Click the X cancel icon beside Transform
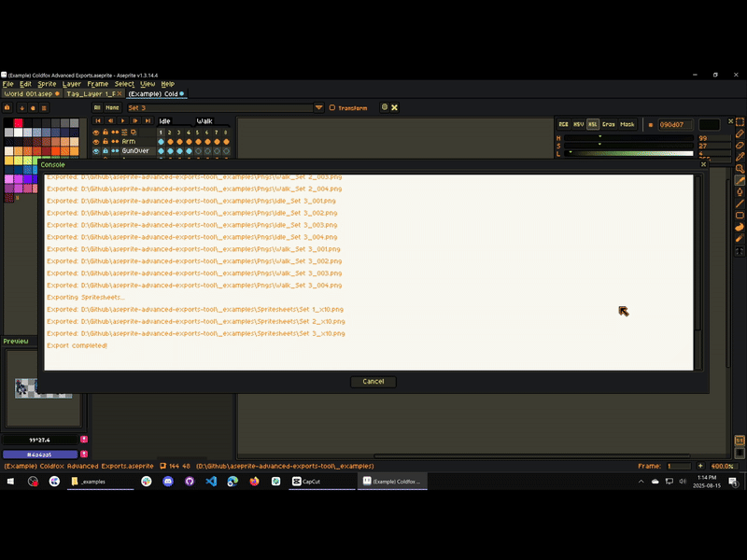The image size is (747, 560). point(394,107)
